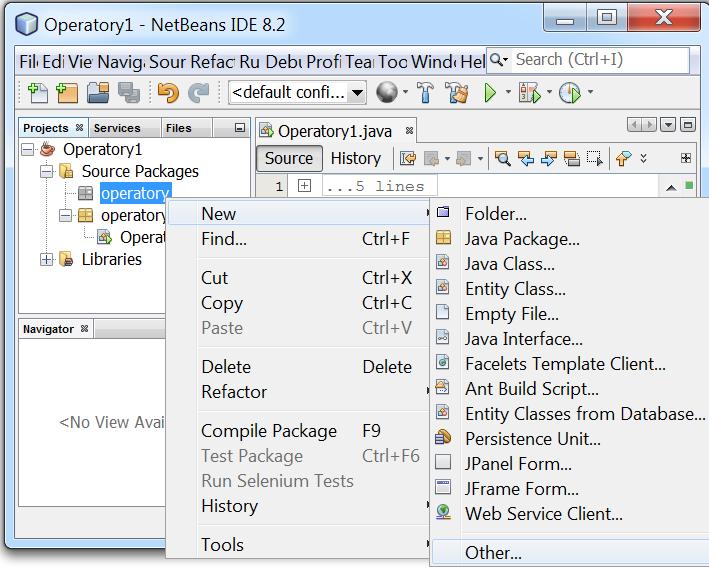Click the Save All toolbar icon
The height and width of the screenshot is (569, 709).
[129, 93]
